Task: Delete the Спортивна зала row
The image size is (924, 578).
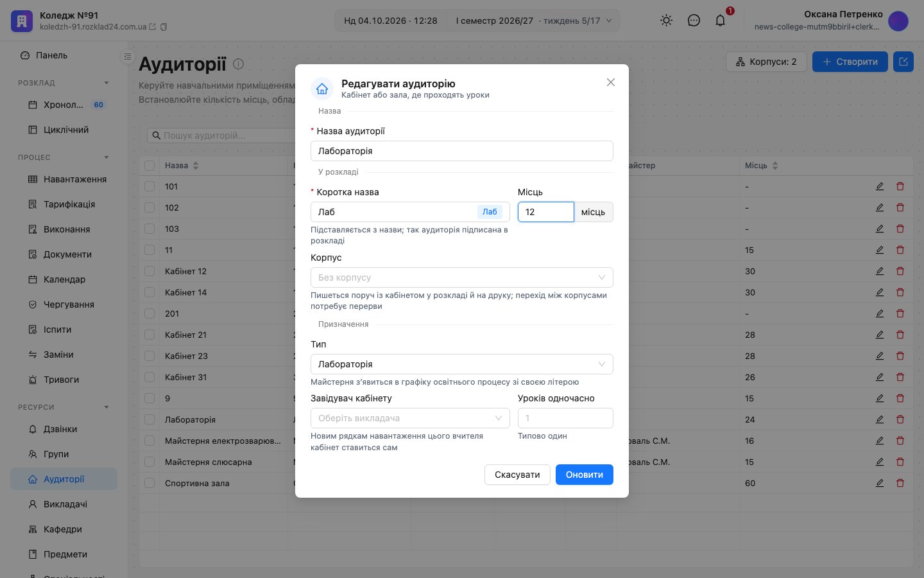Action: point(900,483)
